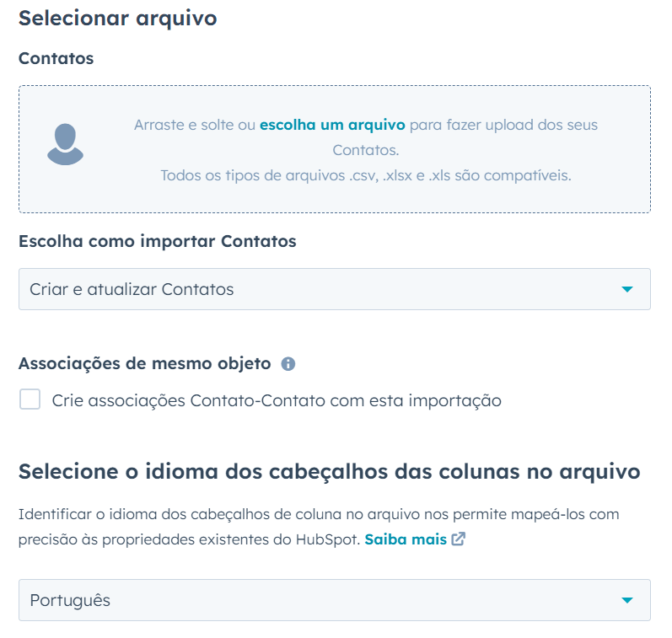
Task: Enable the Contato-Contato associations checkbox
Action: click(x=30, y=399)
